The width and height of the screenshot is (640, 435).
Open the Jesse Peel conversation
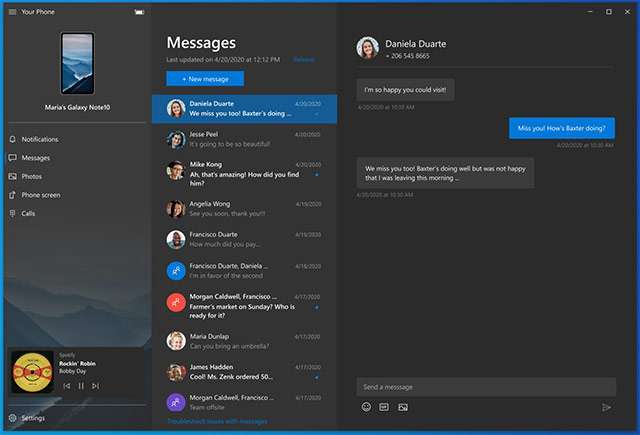[244, 139]
